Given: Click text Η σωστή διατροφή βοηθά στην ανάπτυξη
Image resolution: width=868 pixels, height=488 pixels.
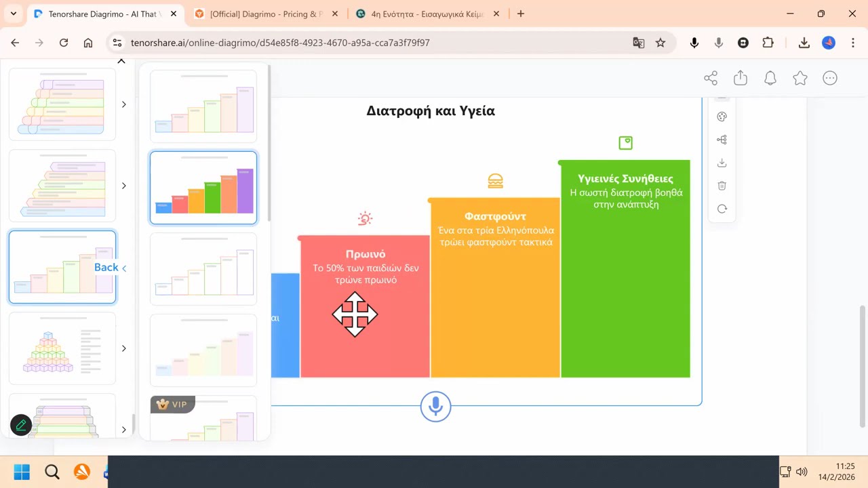Looking at the screenshot, I should tap(626, 198).
